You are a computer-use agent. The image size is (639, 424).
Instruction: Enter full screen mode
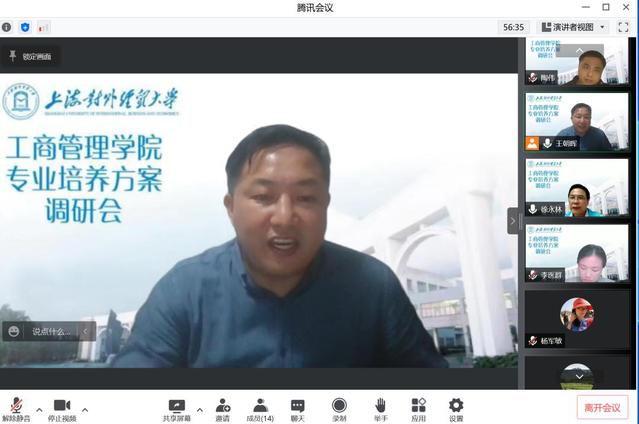coord(623,27)
